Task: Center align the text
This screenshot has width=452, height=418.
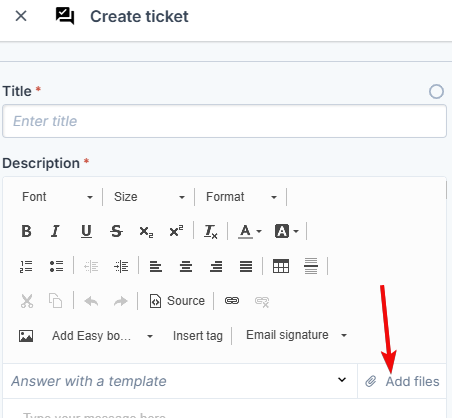Action: click(x=186, y=266)
